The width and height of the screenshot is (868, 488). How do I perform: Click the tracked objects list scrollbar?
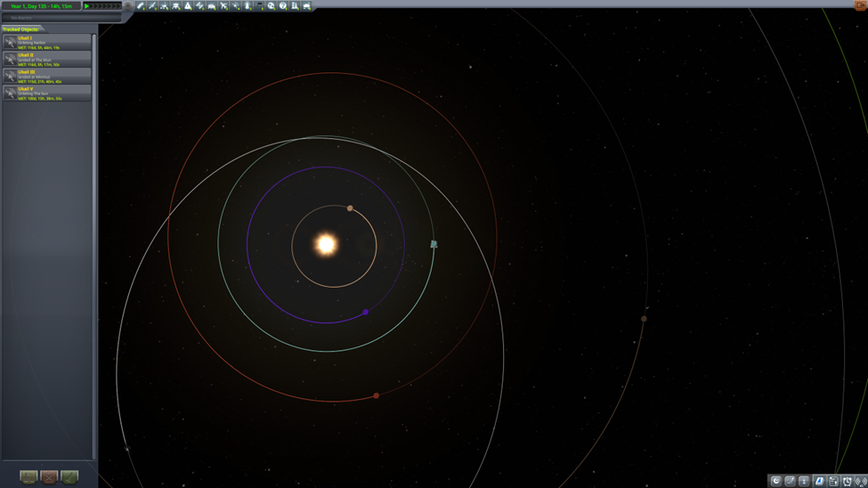tap(94, 247)
